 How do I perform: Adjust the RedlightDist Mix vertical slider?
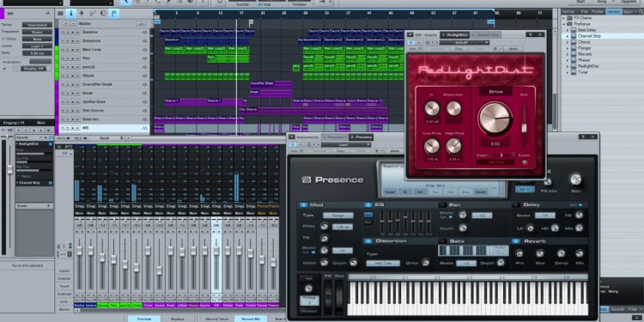coord(524,128)
